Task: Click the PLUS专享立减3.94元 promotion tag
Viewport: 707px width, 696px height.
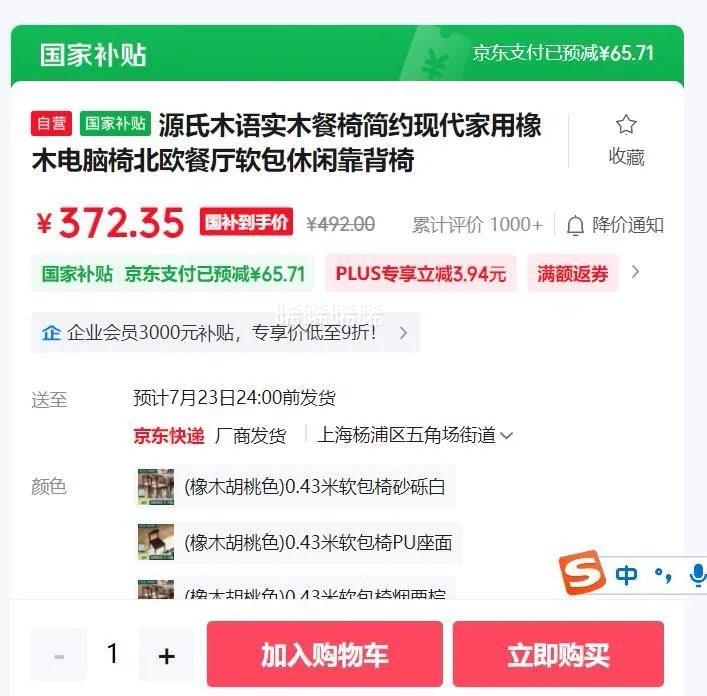Action: [x=421, y=273]
